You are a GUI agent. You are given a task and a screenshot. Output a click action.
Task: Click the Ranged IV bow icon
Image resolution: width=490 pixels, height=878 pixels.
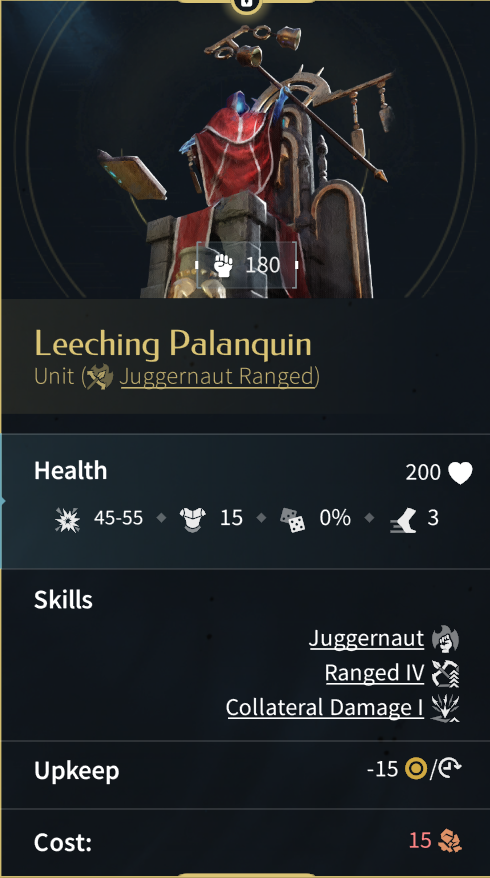pyautogui.click(x=446, y=674)
